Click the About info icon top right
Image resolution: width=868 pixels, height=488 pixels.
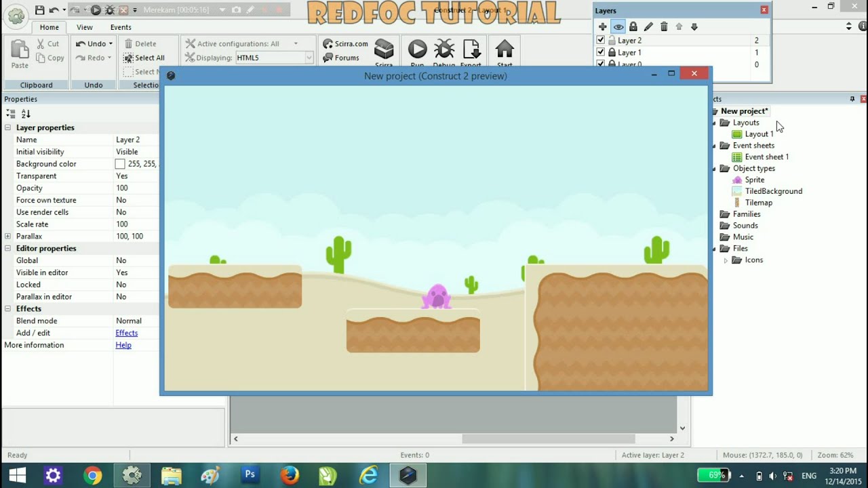pyautogui.click(x=861, y=26)
